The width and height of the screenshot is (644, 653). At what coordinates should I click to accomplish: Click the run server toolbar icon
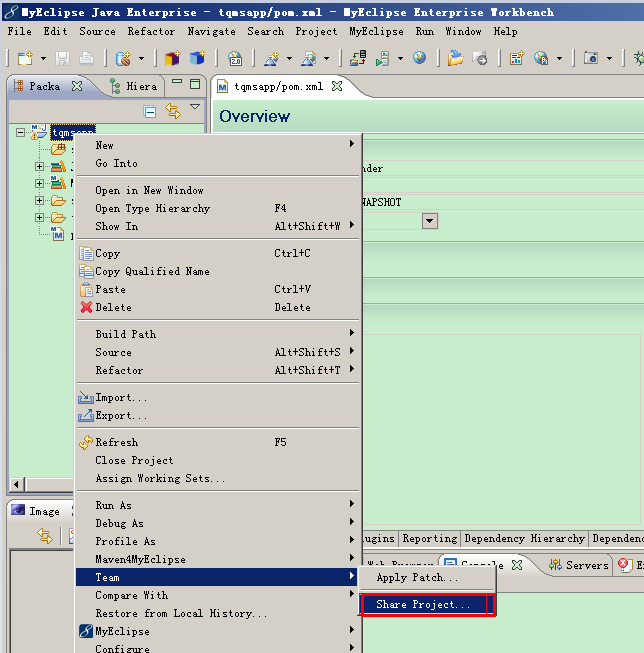(382, 58)
